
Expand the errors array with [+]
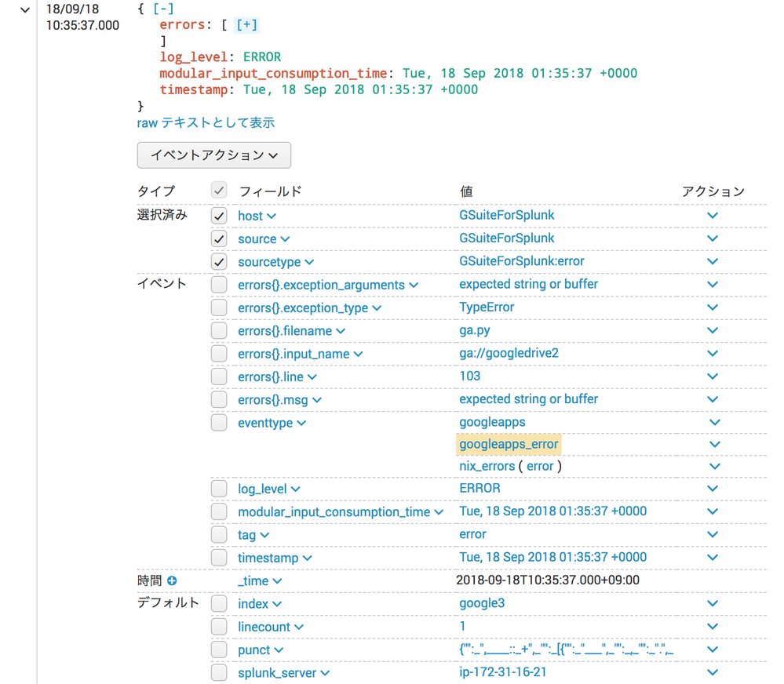click(246, 25)
